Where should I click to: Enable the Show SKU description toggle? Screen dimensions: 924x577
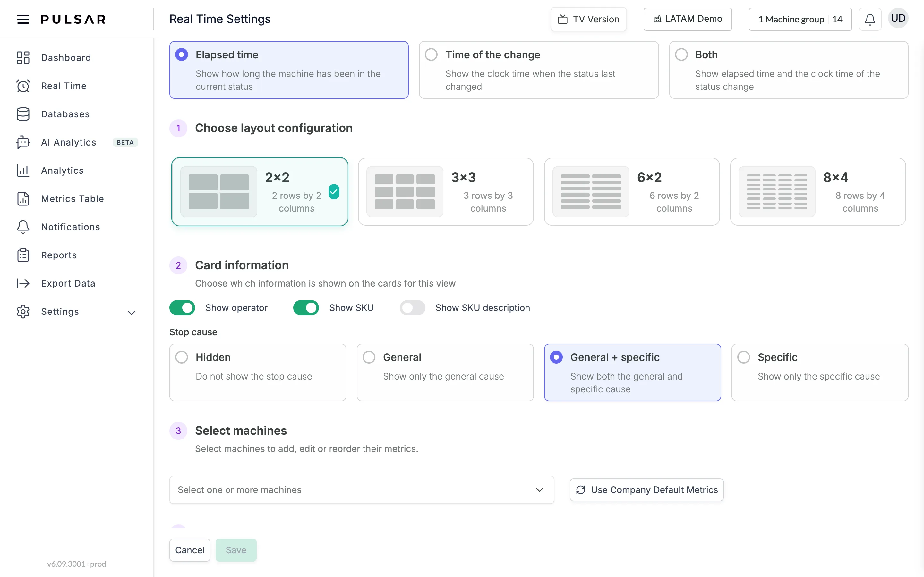[x=412, y=308]
